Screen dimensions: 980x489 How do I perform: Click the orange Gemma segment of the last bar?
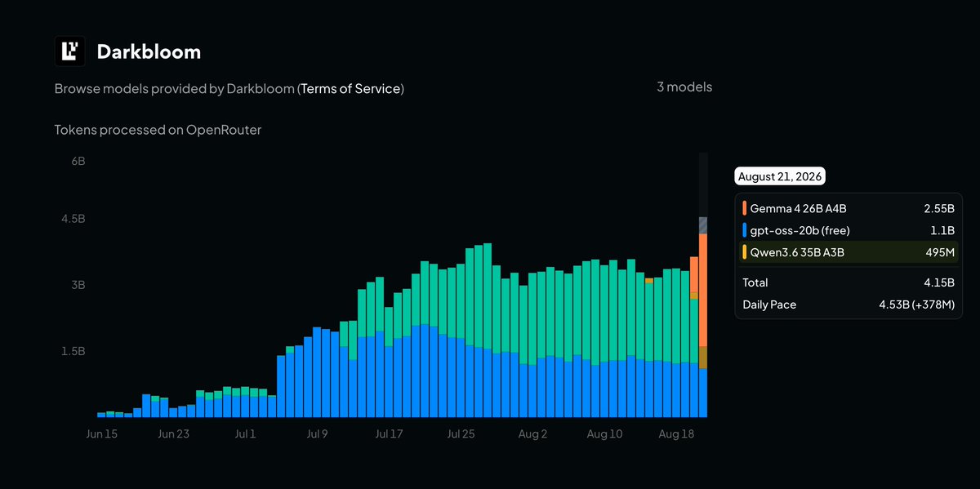[702, 290]
